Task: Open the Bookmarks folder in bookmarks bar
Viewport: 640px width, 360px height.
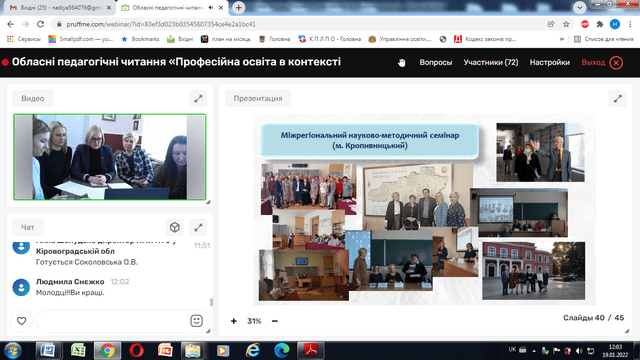Action: point(140,39)
